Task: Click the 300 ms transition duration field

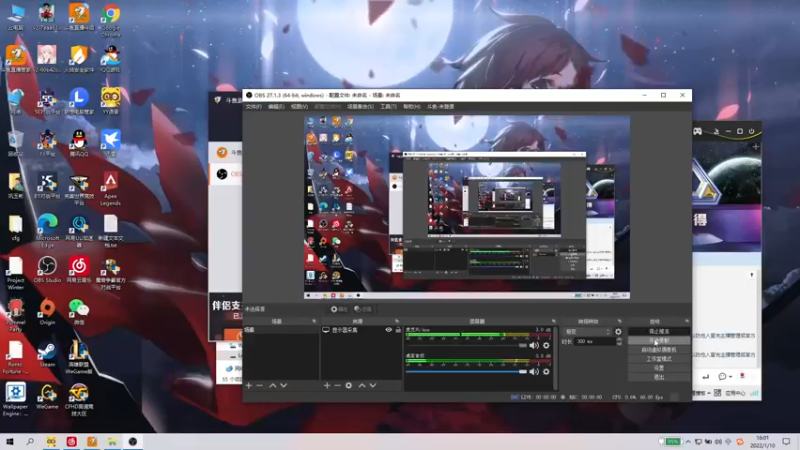Action: [595, 341]
